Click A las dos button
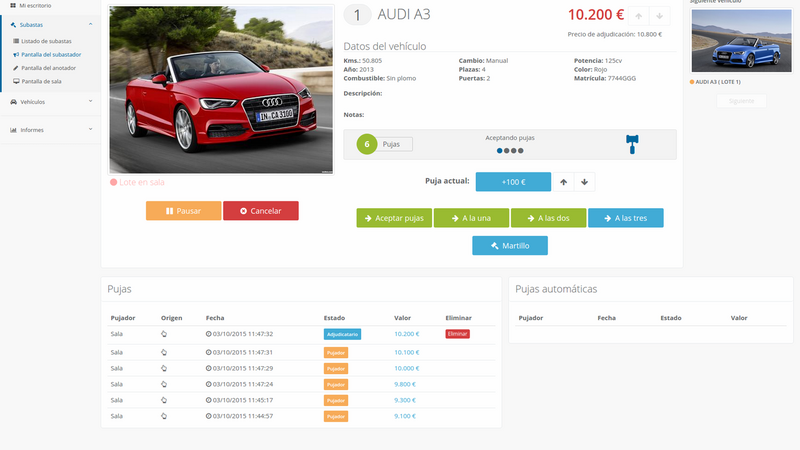 pos(548,218)
